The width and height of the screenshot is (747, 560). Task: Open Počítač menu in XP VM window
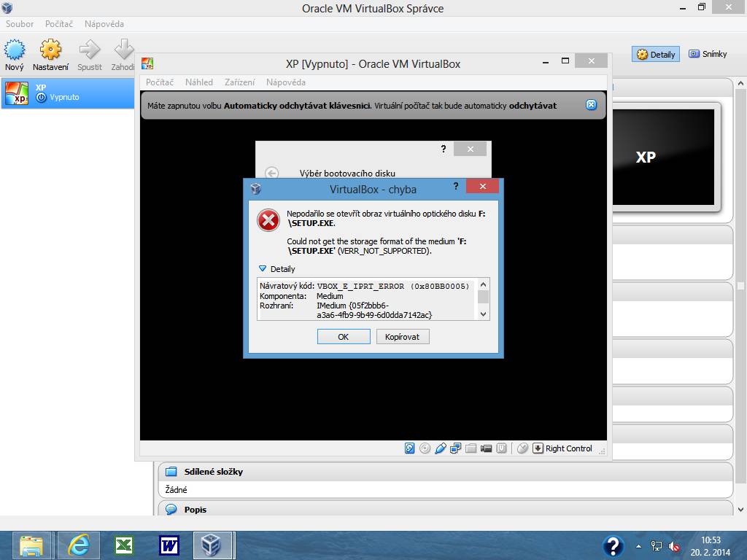coord(160,82)
